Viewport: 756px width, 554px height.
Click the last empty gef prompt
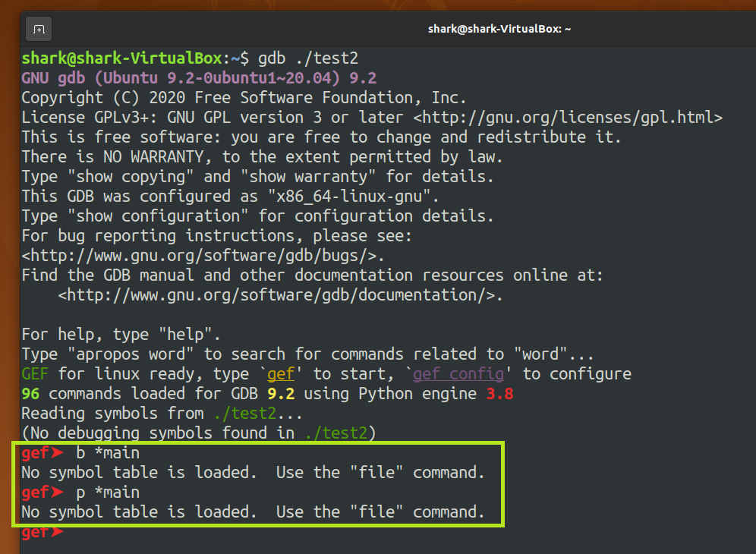pyautogui.click(x=43, y=532)
